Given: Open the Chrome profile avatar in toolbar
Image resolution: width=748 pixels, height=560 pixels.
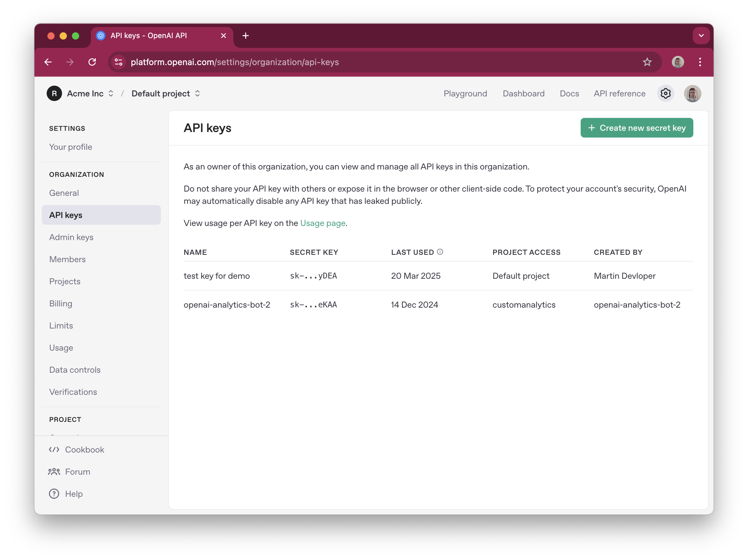Looking at the screenshot, I should 678,62.
